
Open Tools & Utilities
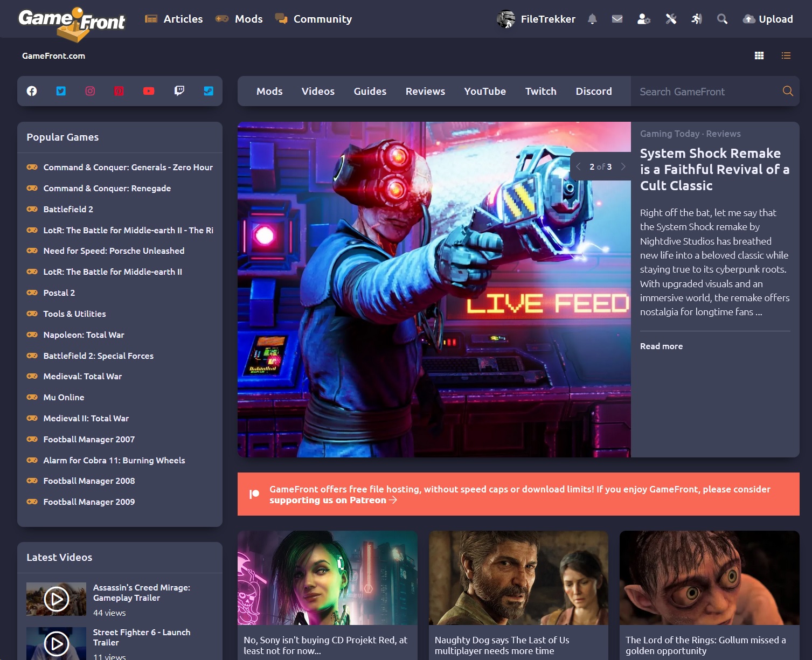coord(74,314)
